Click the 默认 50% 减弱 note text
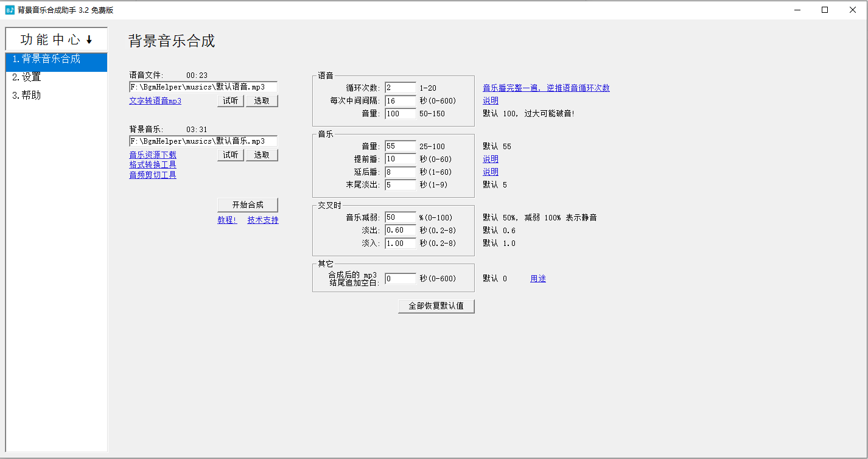This screenshot has height=459, width=868. click(540, 217)
